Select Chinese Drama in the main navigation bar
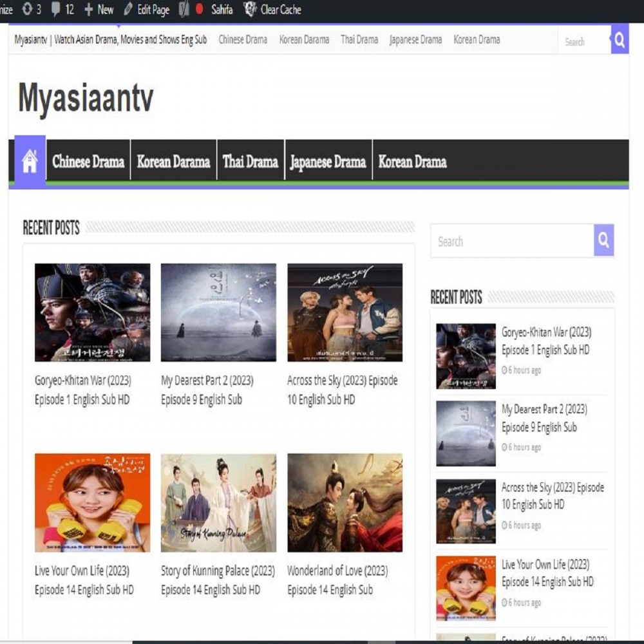 (88, 161)
